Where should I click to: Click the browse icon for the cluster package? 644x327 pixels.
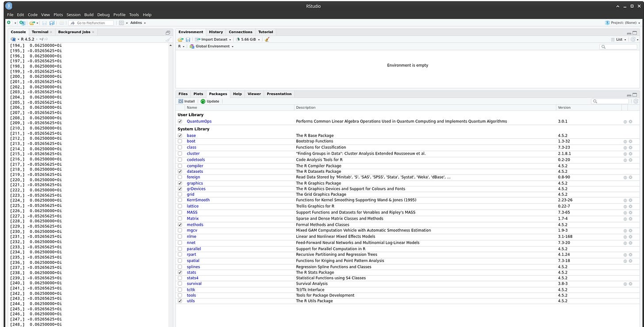625,154
